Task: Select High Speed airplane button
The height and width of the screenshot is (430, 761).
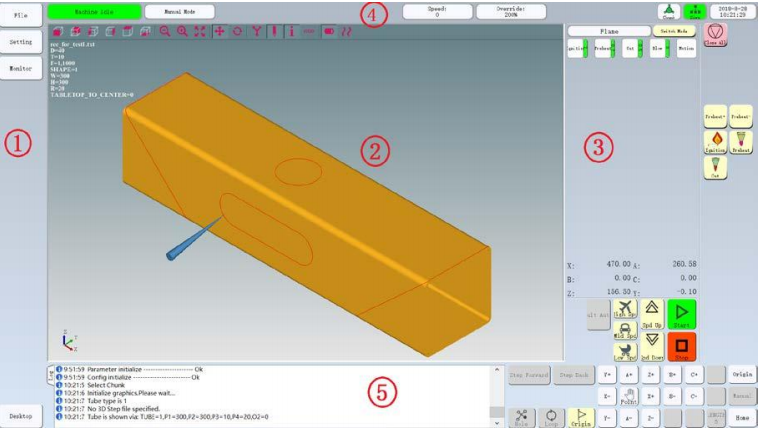Action: (626, 309)
